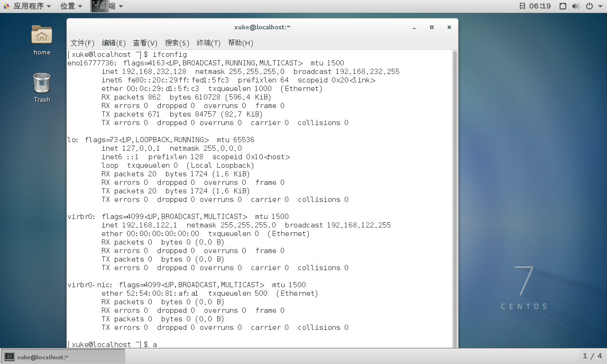Screen dimensions: 607x364
Task: Click the text (Local Loopback)
Action: (221, 165)
